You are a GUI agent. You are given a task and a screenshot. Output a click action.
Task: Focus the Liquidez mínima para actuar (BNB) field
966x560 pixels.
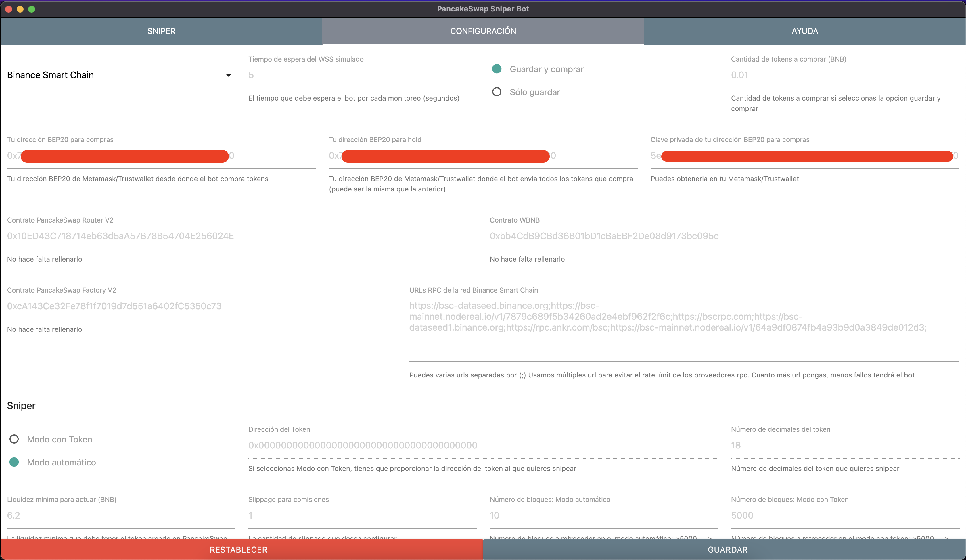(121, 515)
